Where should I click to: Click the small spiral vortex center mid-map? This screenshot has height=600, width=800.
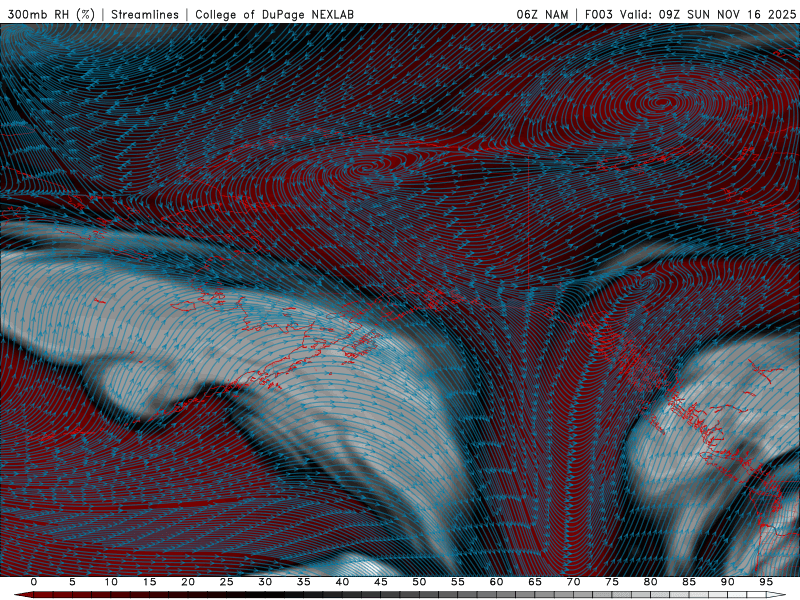click(366, 168)
